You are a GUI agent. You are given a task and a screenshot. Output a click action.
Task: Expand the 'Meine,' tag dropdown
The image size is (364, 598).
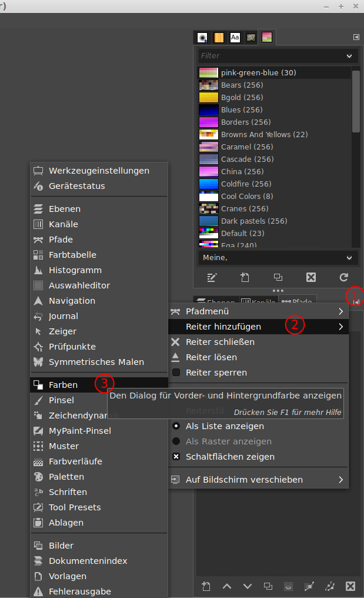[x=350, y=258]
